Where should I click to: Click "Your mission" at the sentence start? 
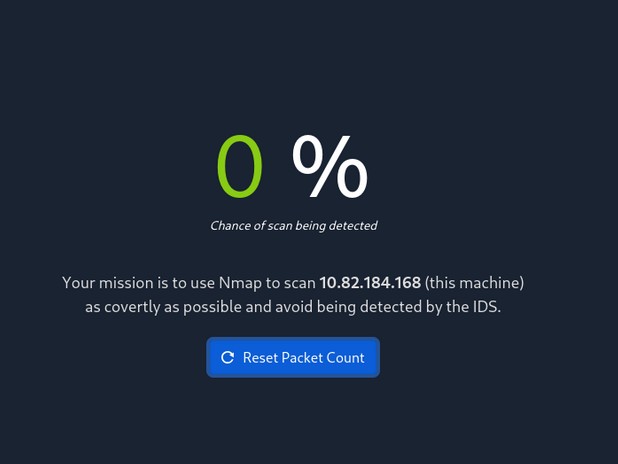[107, 283]
